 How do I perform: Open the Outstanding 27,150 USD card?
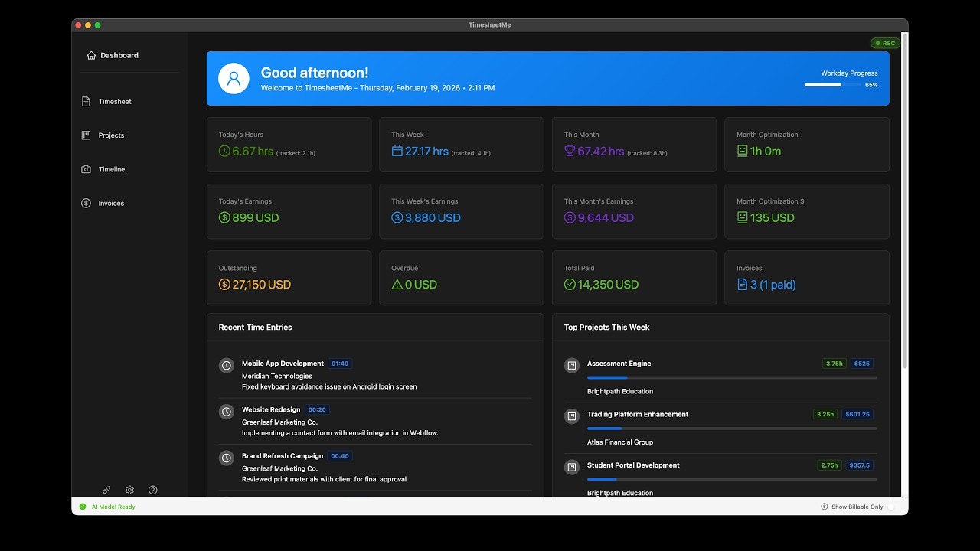coord(289,278)
